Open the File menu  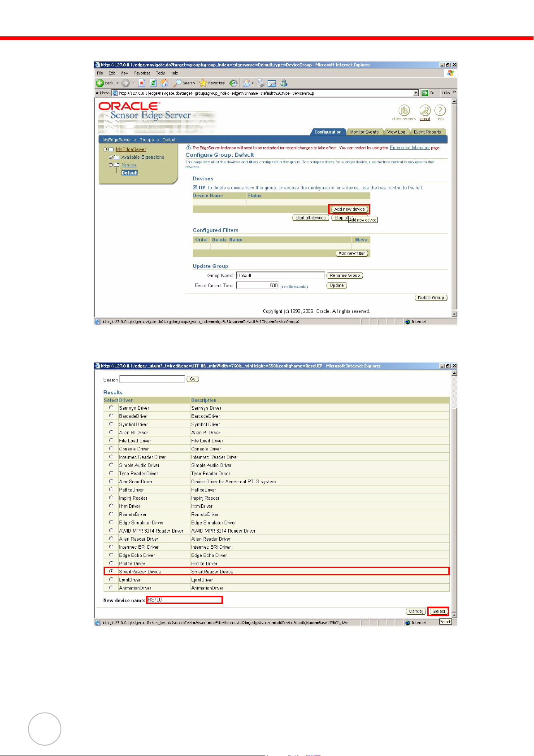tap(100, 73)
